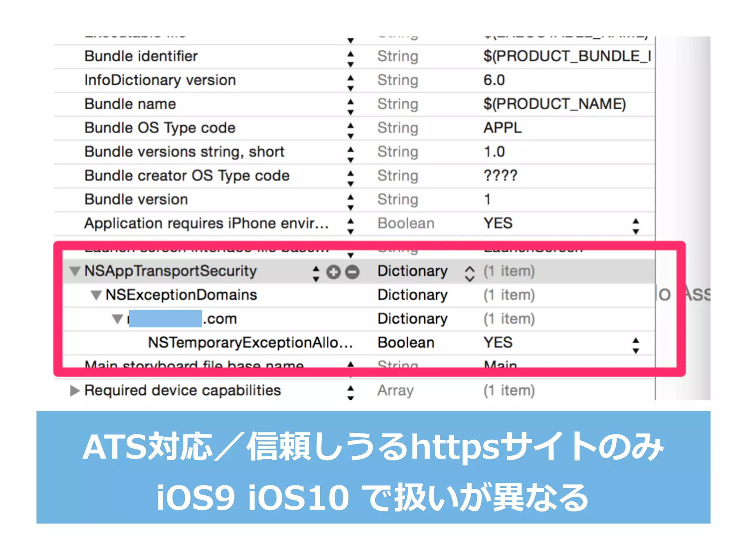Image resolution: width=747 pixels, height=560 pixels.
Task: Open key stepper for Bundle versions string, short
Action: (351, 155)
